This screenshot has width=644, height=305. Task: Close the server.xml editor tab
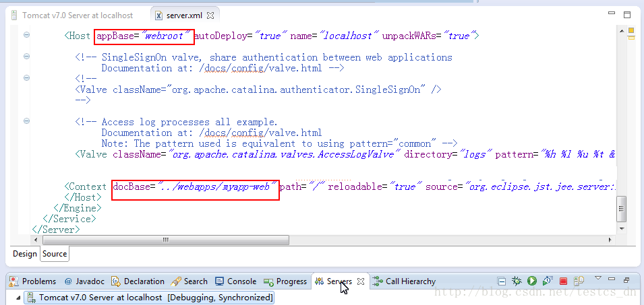[x=210, y=15]
